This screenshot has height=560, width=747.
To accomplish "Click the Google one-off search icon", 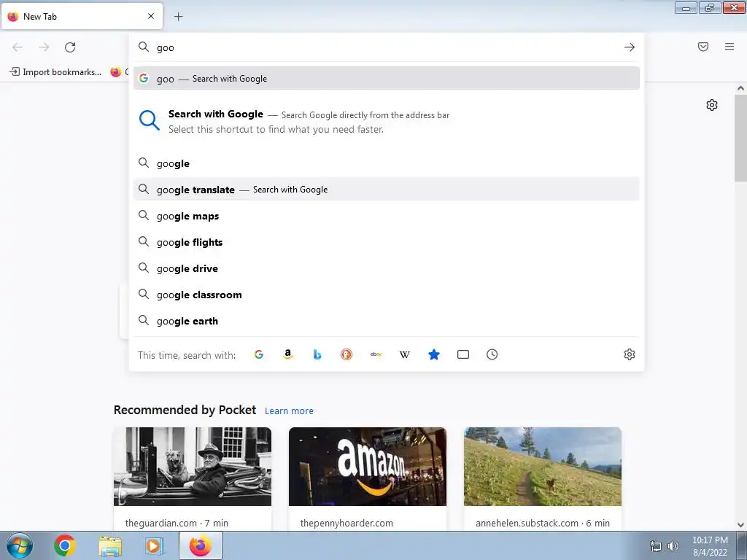I will tap(259, 354).
